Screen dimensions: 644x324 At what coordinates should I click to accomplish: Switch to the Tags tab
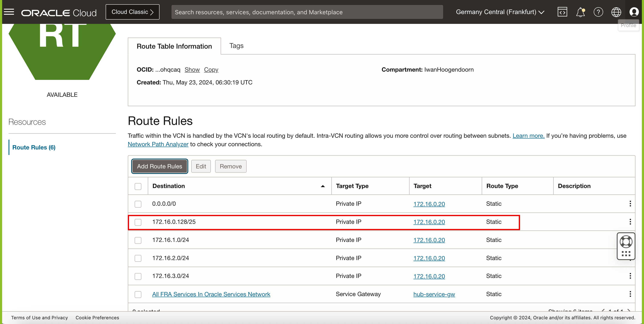coord(236,46)
